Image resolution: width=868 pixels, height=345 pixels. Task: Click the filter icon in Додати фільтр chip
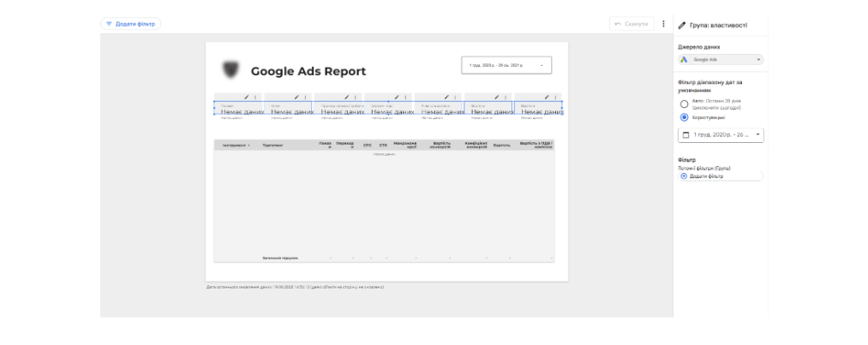[109, 24]
